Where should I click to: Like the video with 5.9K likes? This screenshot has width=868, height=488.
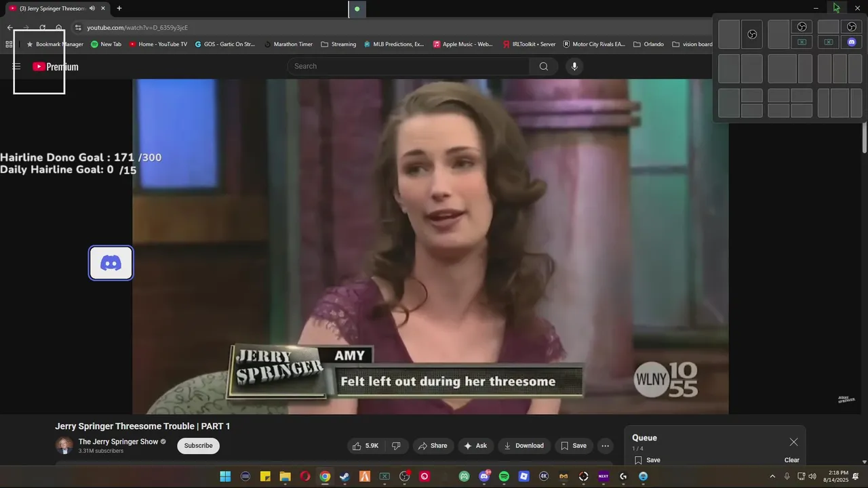366,445
